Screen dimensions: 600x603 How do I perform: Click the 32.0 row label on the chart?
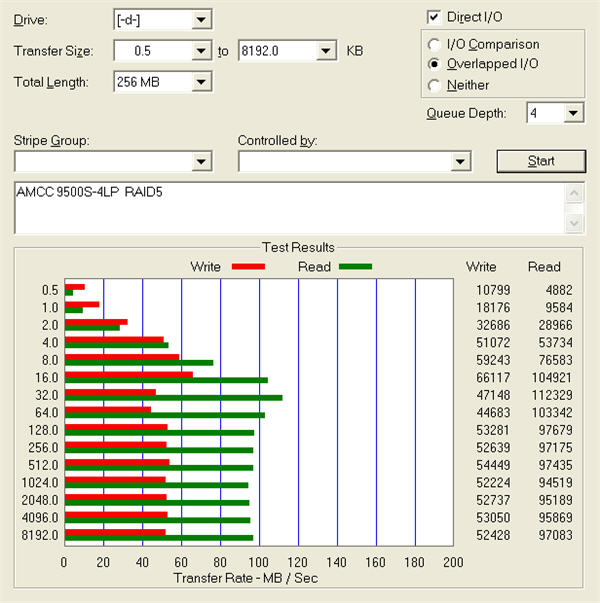[47, 395]
